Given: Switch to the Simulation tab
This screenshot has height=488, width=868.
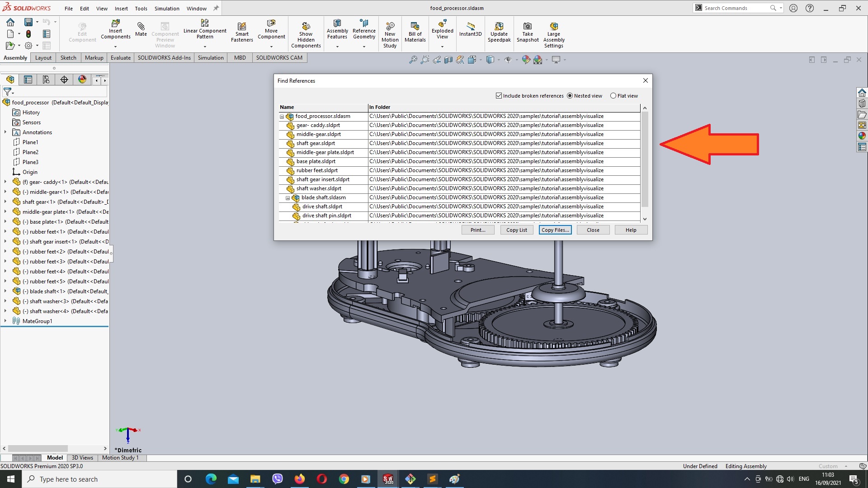Looking at the screenshot, I should coord(210,57).
